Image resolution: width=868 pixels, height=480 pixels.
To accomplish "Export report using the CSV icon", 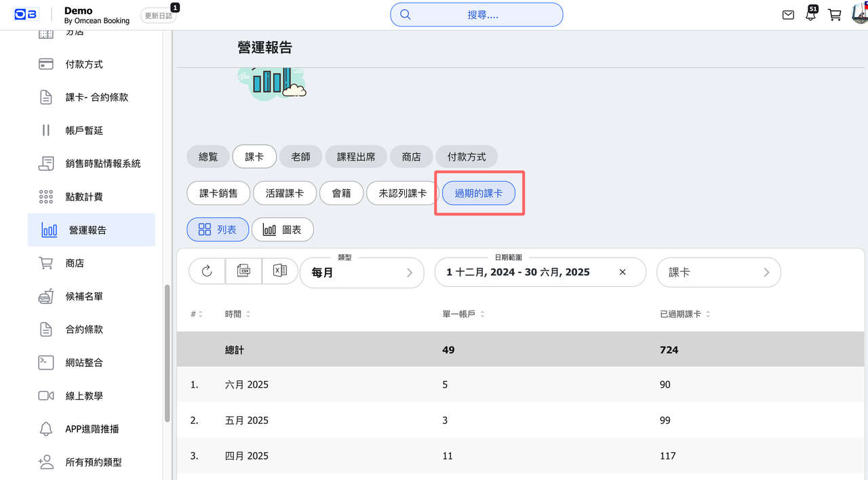I will coord(243,271).
